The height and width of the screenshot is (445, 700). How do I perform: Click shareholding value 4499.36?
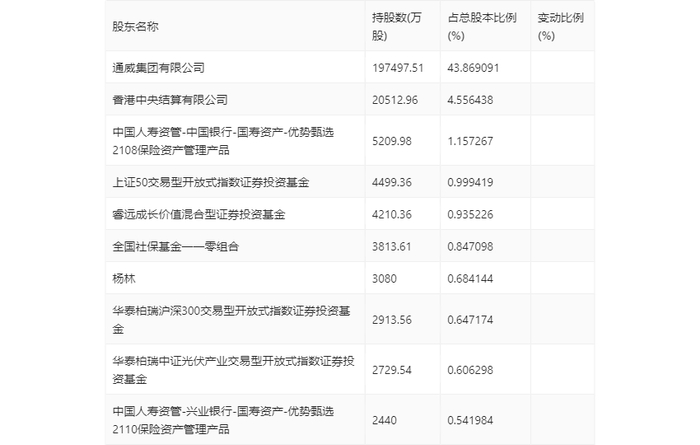pyautogui.click(x=392, y=182)
